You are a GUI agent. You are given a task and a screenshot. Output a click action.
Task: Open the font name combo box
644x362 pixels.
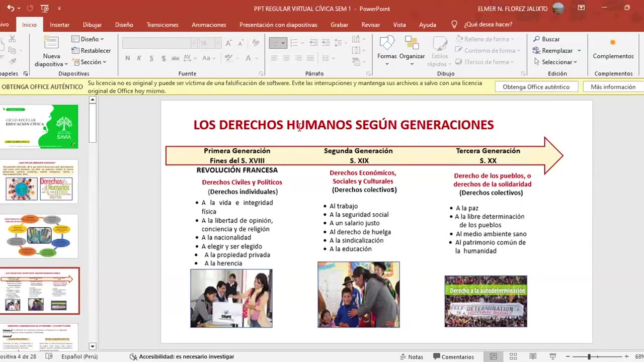(x=159, y=43)
